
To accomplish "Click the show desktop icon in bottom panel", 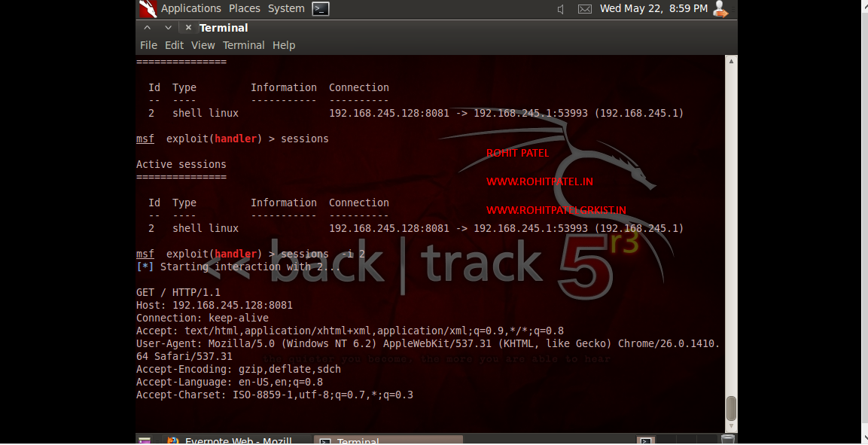I will [x=145, y=440].
